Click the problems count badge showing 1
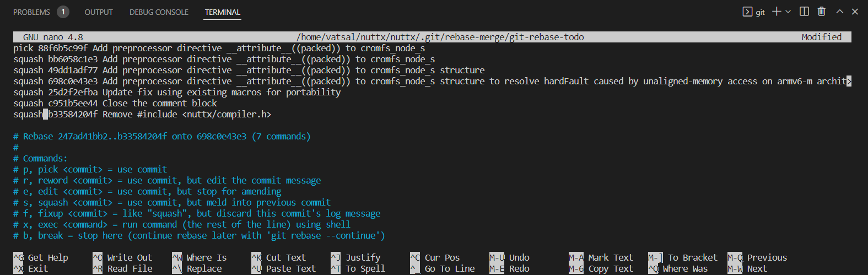 click(x=63, y=12)
